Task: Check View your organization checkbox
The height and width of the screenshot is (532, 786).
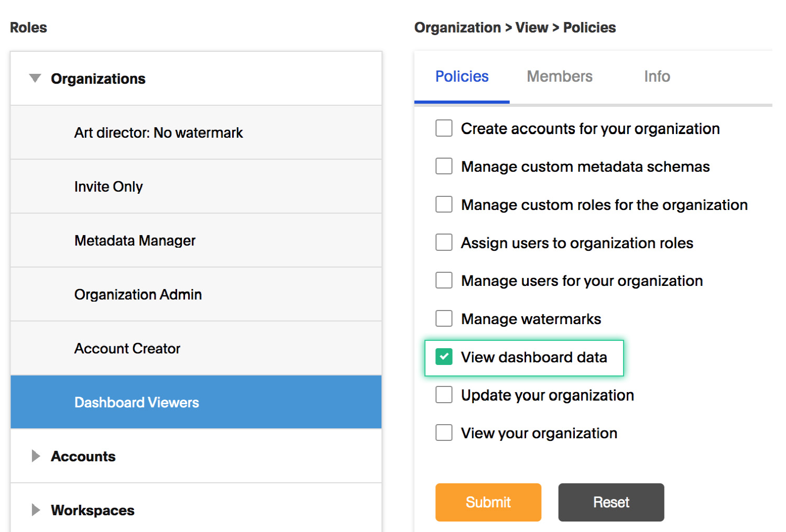Action: click(x=444, y=433)
